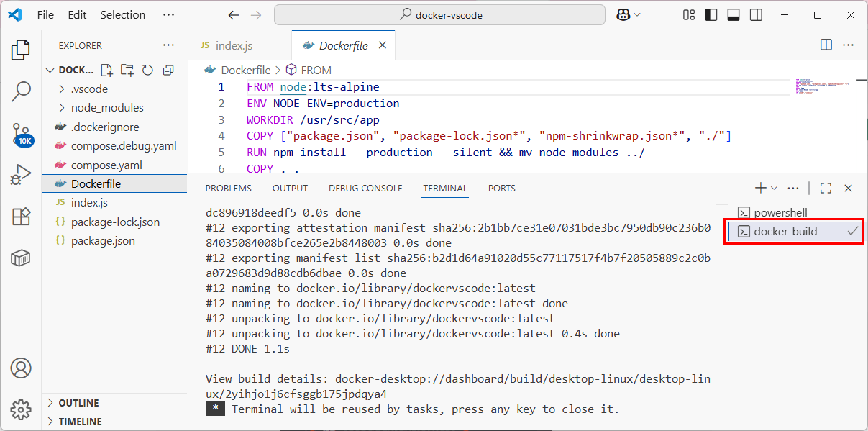Open the Extensions view
This screenshot has width=868, height=431.
21,217
